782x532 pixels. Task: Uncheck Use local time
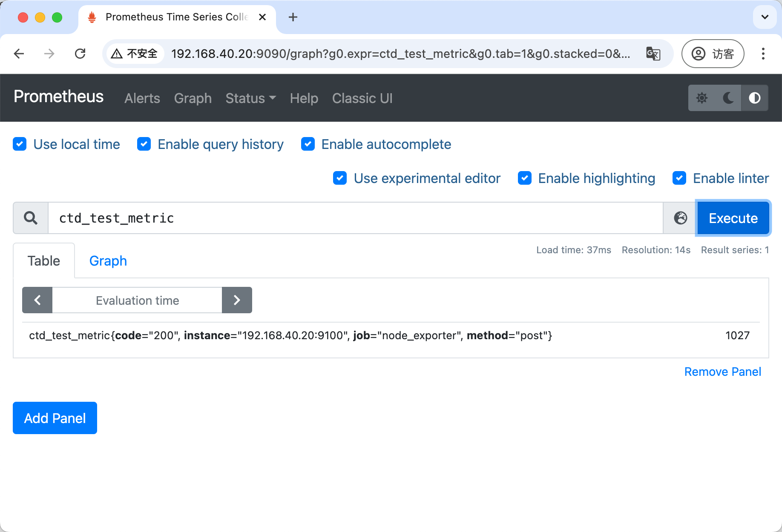tap(20, 144)
